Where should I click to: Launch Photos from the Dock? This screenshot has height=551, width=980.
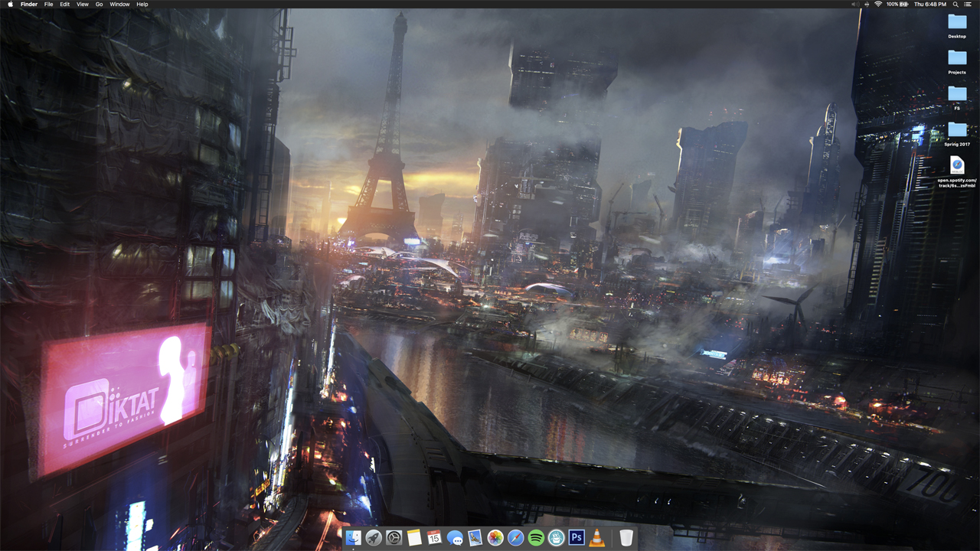point(495,538)
